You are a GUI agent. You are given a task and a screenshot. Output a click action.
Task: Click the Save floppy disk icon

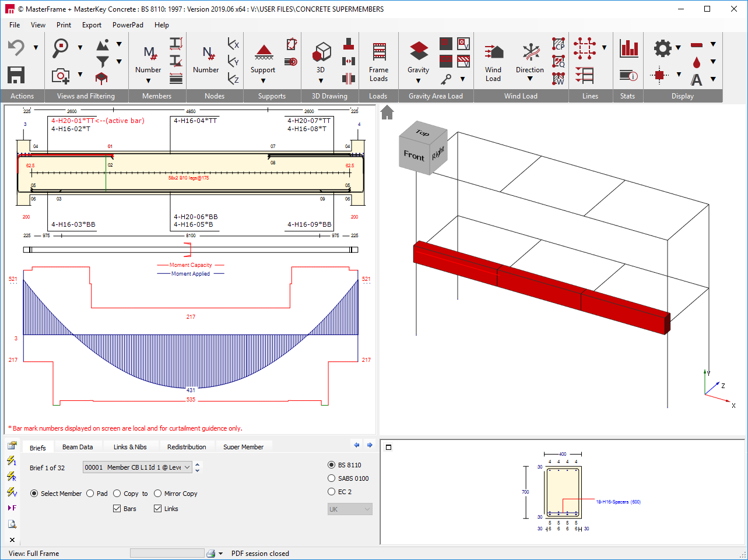(16, 75)
